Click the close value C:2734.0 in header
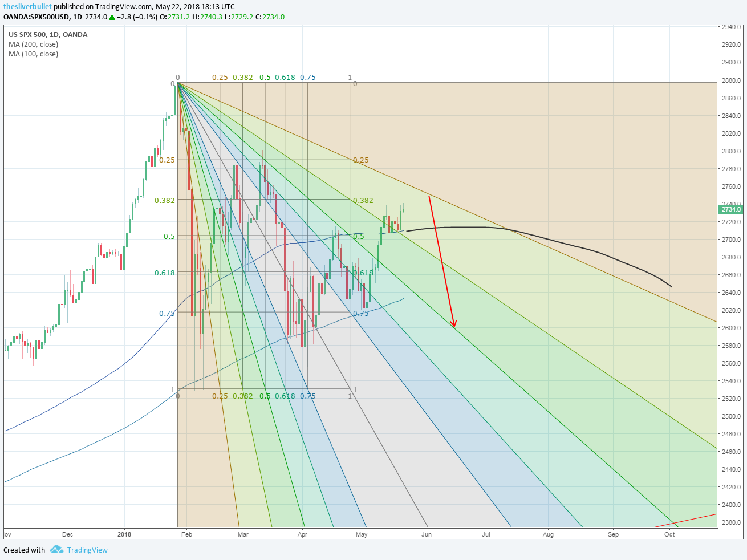 click(270, 17)
